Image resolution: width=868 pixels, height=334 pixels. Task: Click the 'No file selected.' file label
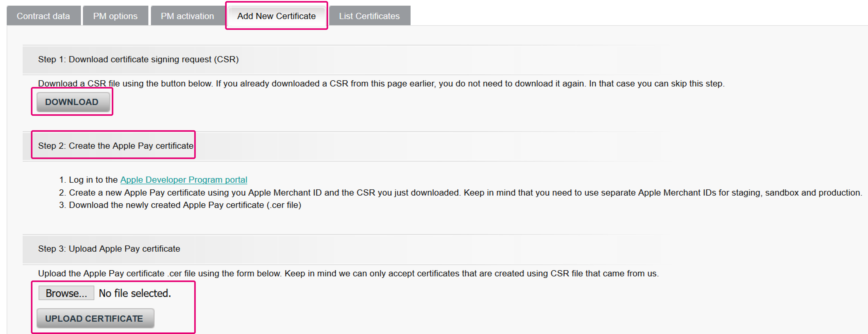tap(135, 293)
